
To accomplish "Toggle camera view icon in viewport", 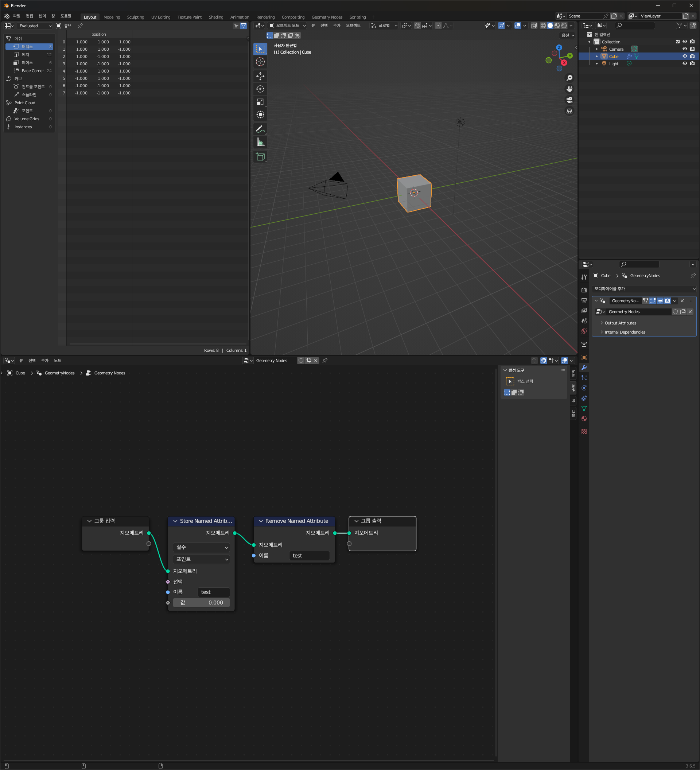I will click(x=569, y=100).
